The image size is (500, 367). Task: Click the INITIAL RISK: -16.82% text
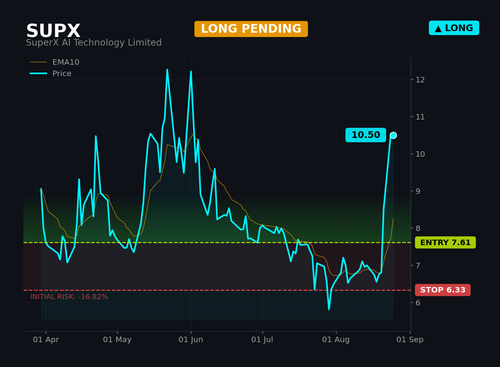click(x=69, y=297)
